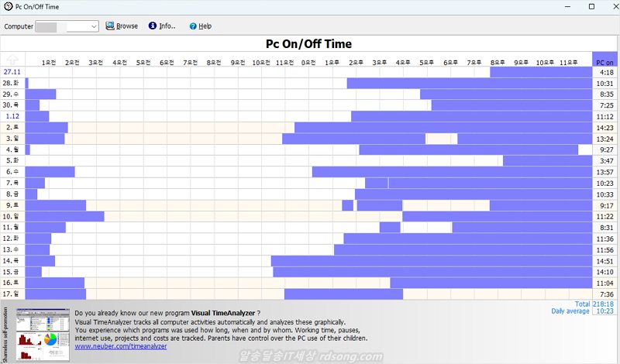
Task: Click the clock app icon in title bar
Action: point(8,6)
